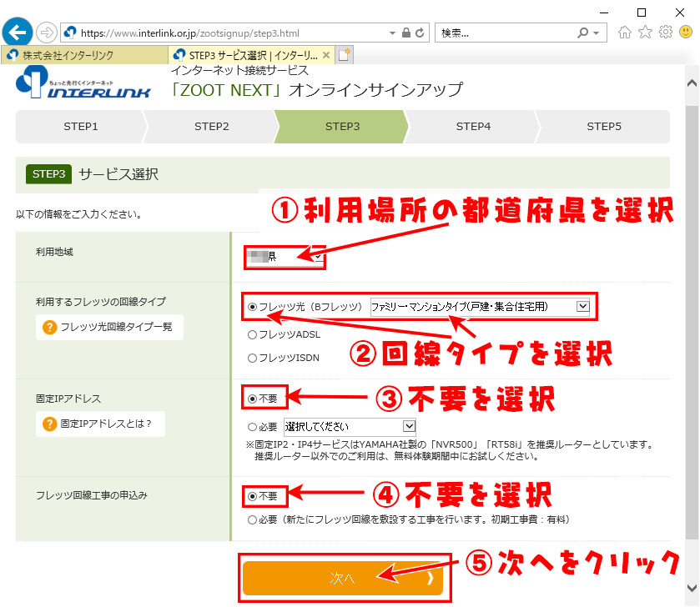The image size is (700, 607).
Task: Click the question icon beside 固定IPアドレスとは？
Action: (49, 424)
